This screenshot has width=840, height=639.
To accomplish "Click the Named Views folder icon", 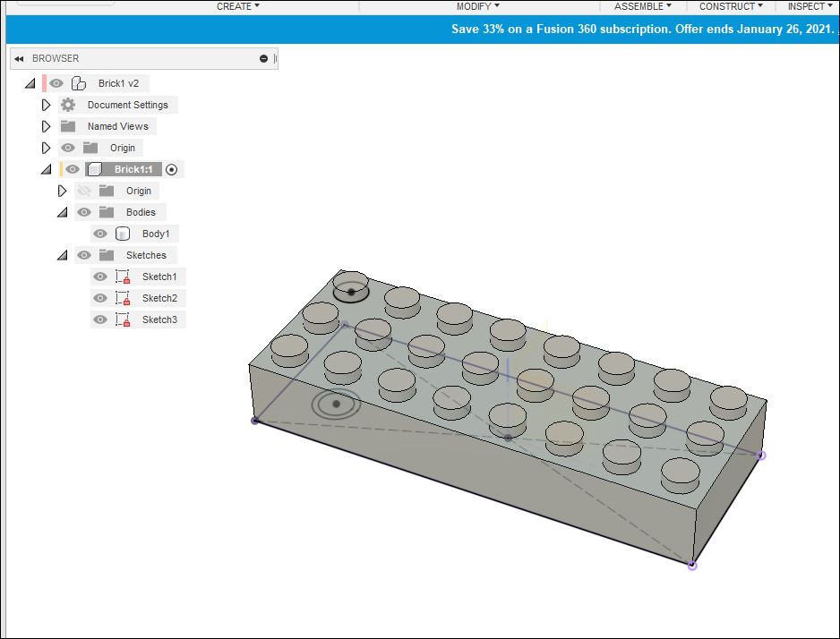I will [68, 126].
